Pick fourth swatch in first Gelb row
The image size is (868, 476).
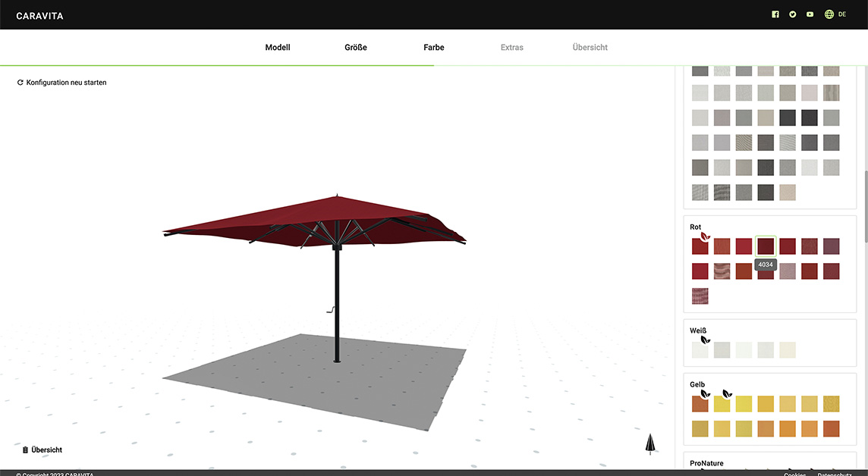coord(766,403)
